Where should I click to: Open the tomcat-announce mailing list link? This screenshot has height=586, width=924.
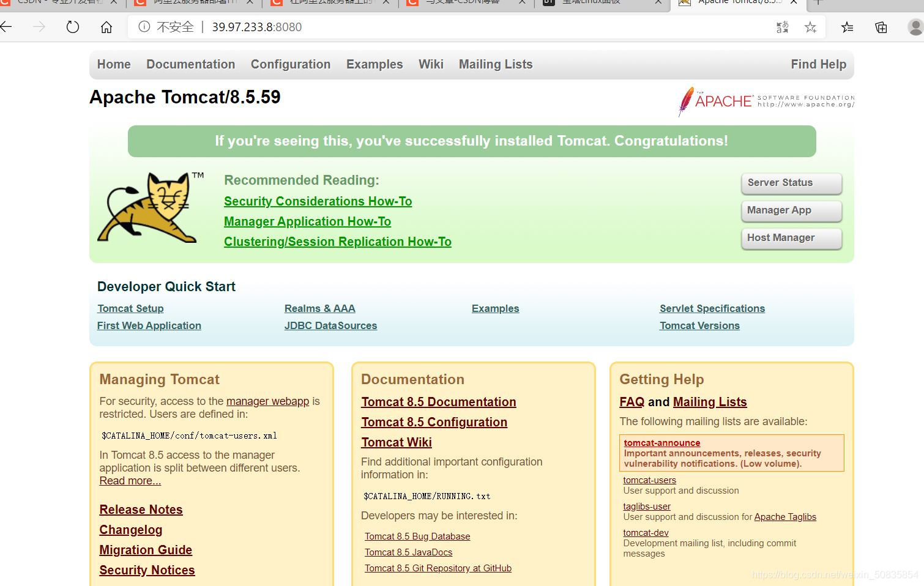click(x=662, y=443)
